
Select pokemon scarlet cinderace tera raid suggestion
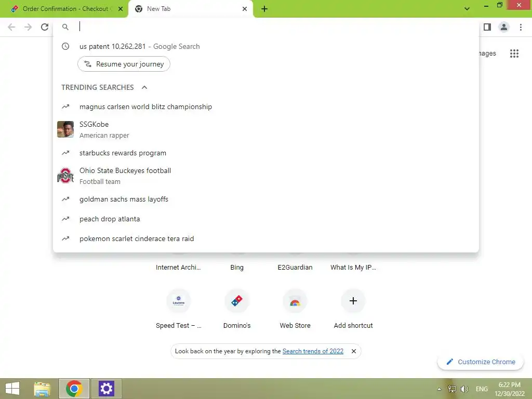(266, 238)
